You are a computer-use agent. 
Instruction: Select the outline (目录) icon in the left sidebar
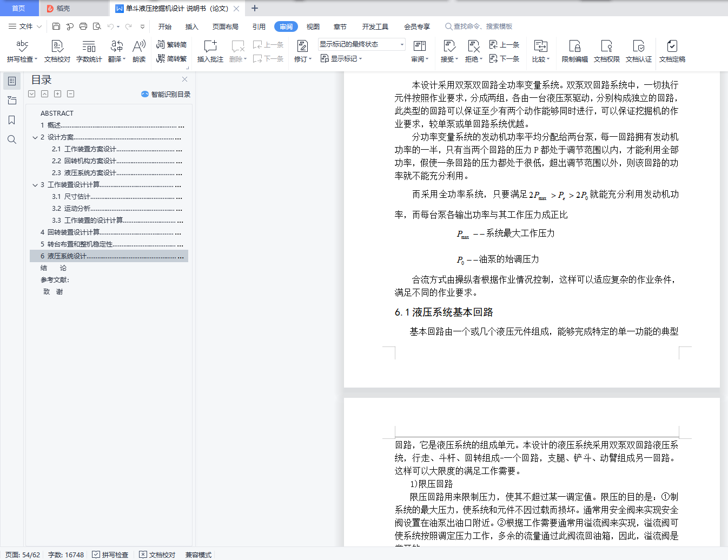12,81
